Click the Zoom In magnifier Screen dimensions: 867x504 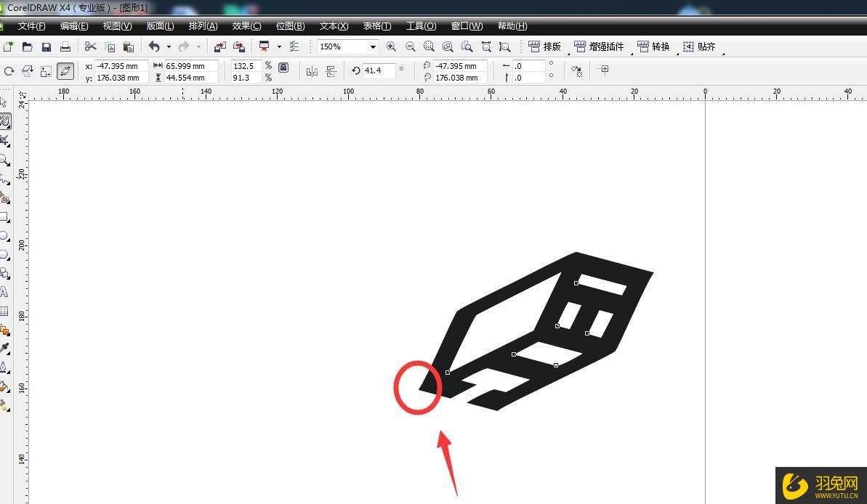[x=391, y=47]
